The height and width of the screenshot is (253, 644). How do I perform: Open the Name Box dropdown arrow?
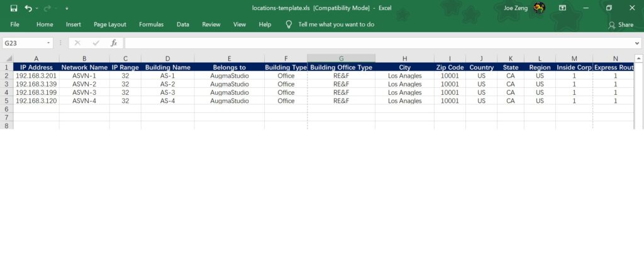click(49, 43)
